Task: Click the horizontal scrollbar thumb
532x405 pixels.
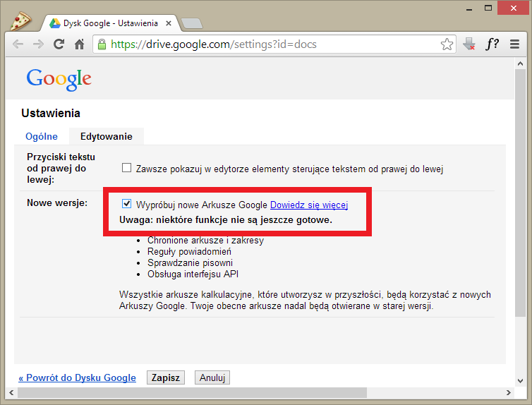Action: 192,392
